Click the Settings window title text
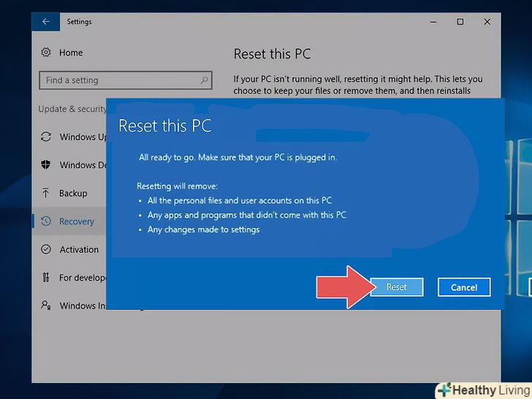Image resolution: width=532 pixels, height=399 pixels. pos(79,22)
